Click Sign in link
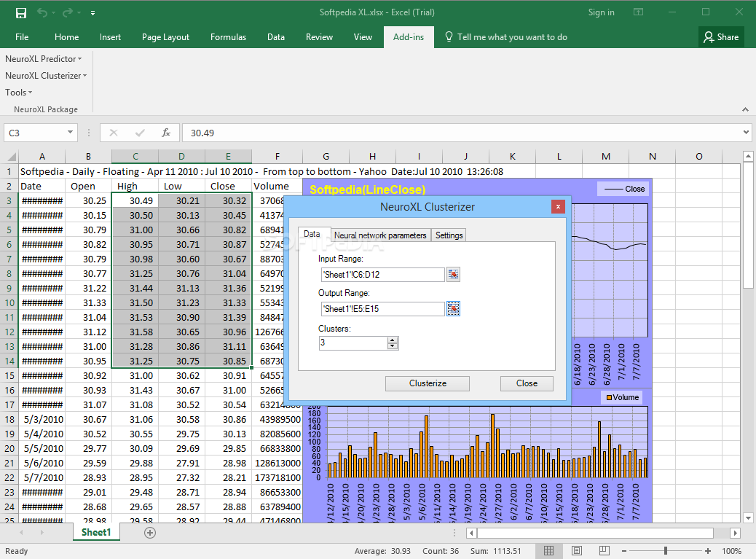Viewport: 756px width, 559px height. tap(602, 12)
